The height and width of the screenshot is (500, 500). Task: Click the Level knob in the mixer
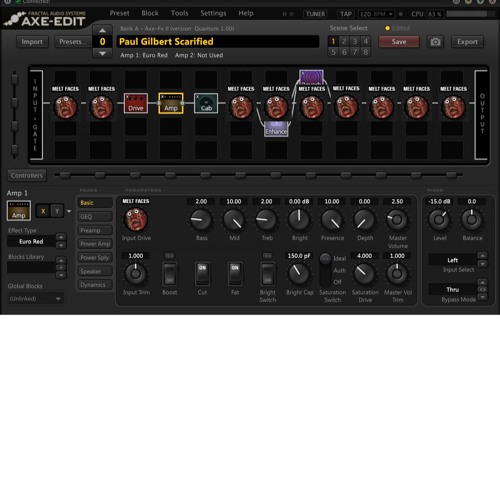[x=439, y=220]
